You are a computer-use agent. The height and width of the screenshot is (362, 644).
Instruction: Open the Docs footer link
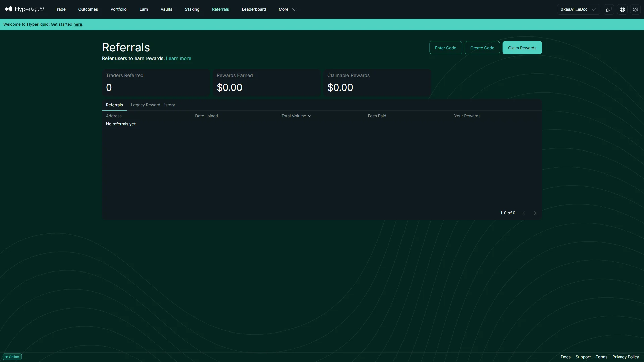click(x=566, y=357)
